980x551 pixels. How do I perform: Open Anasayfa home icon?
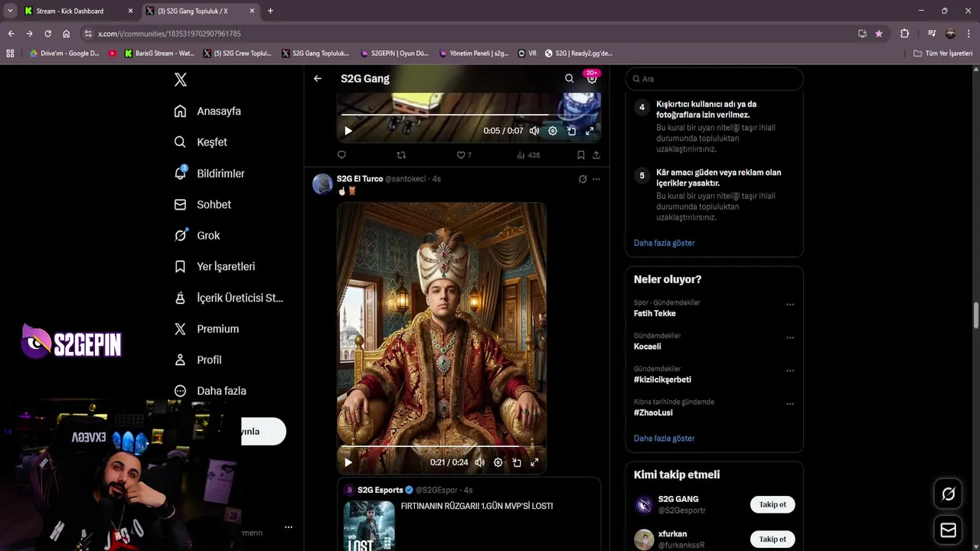click(x=180, y=111)
